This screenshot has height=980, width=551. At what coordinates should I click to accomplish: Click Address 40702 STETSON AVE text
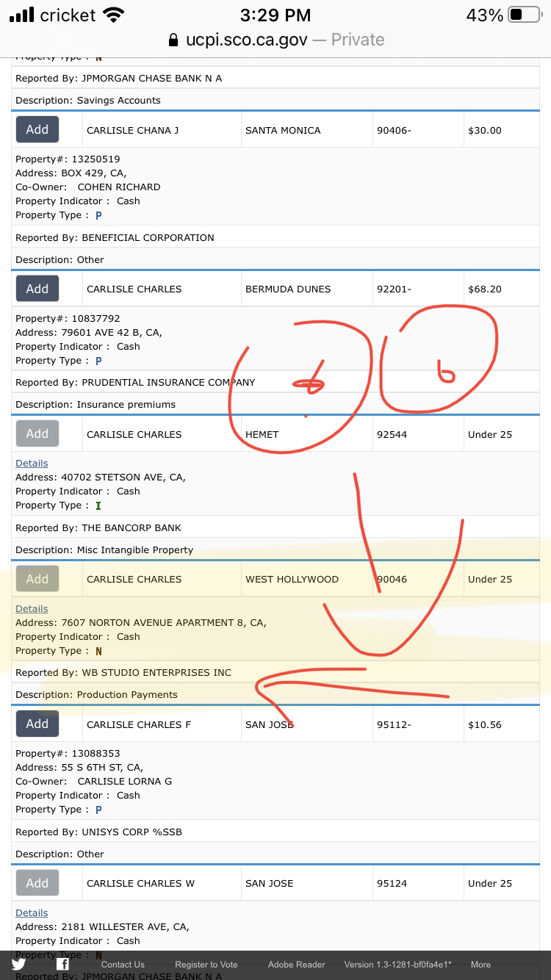coord(101,478)
